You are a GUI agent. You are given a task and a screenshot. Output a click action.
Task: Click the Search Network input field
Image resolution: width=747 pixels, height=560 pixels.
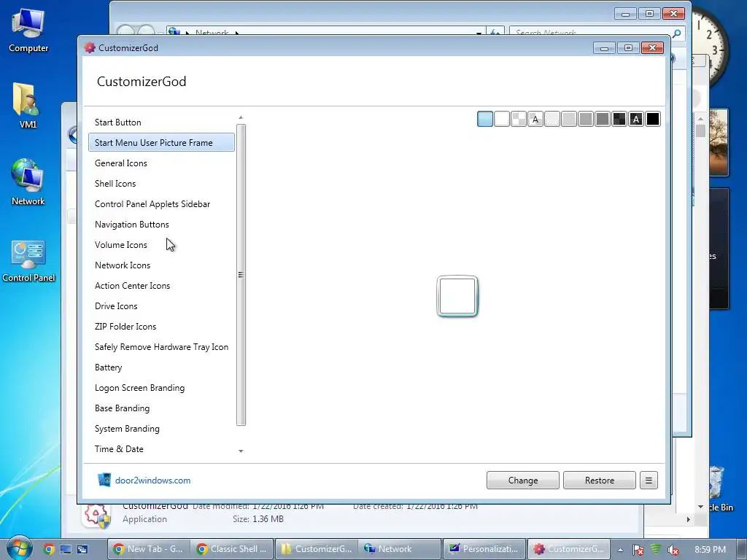pyautogui.click(x=592, y=33)
